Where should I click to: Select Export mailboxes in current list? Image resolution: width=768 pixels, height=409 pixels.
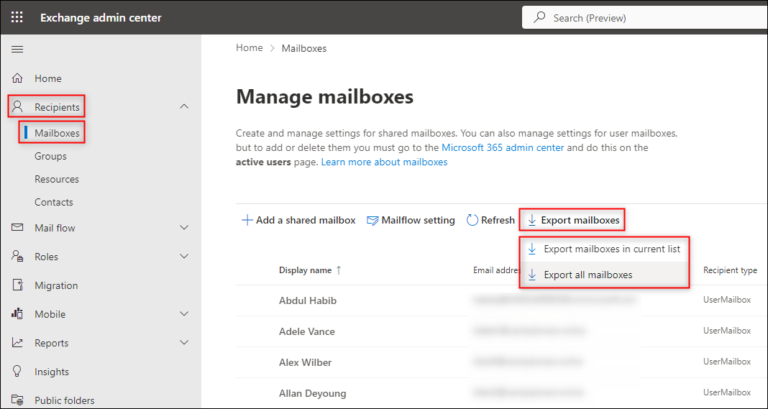coord(604,249)
